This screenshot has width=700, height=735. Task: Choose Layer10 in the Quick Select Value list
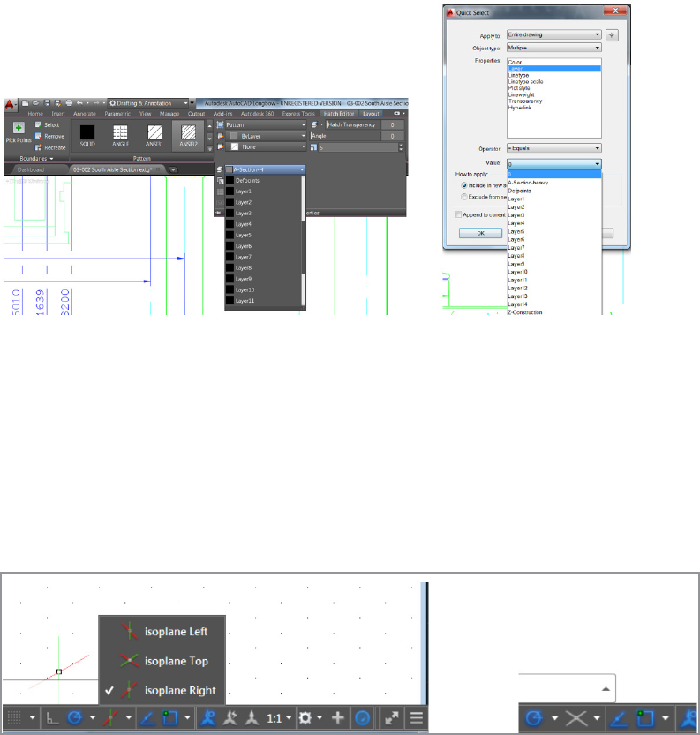click(x=554, y=272)
